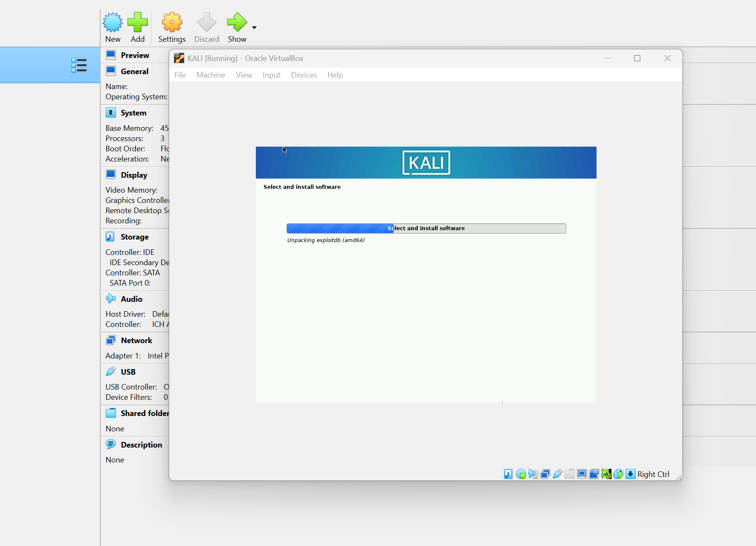The width and height of the screenshot is (756, 546).
Task: Click the Description heading
Action: 142,445
